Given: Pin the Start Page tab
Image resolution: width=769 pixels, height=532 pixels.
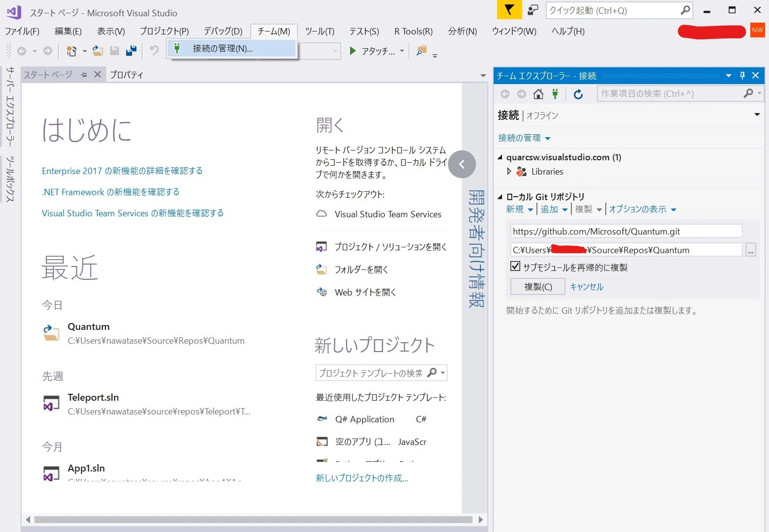Looking at the screenshot, I should coord(84,75).
